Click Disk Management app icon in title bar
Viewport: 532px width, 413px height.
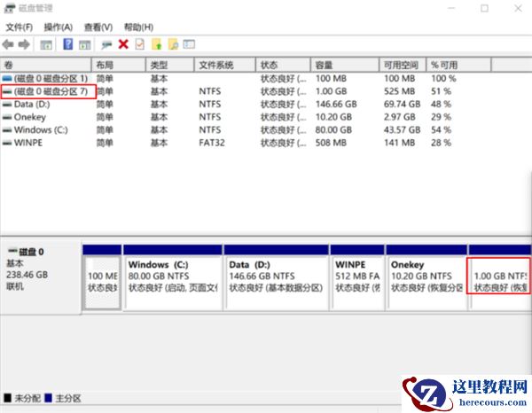point(9,8)
